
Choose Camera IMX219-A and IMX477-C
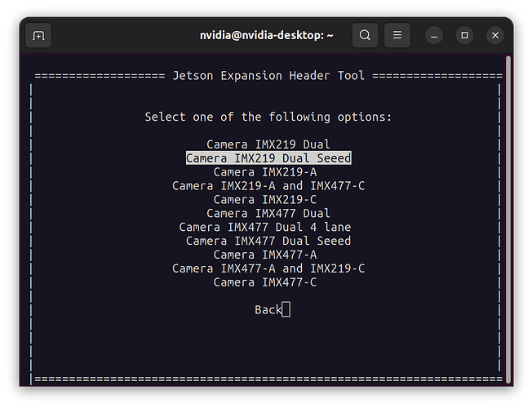[x=268, y=186]
